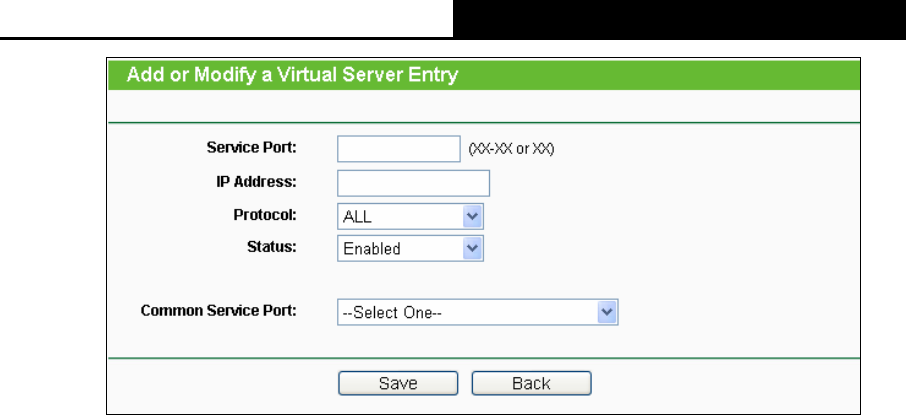Open the Protocol dropdown showing ALL

tap(410, 217)
